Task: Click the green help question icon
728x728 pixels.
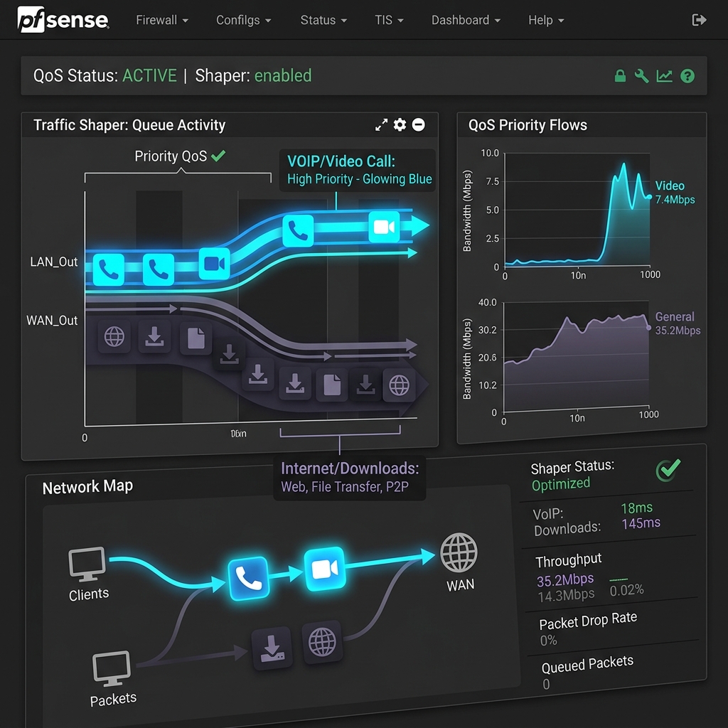Action: click(687, 75)
